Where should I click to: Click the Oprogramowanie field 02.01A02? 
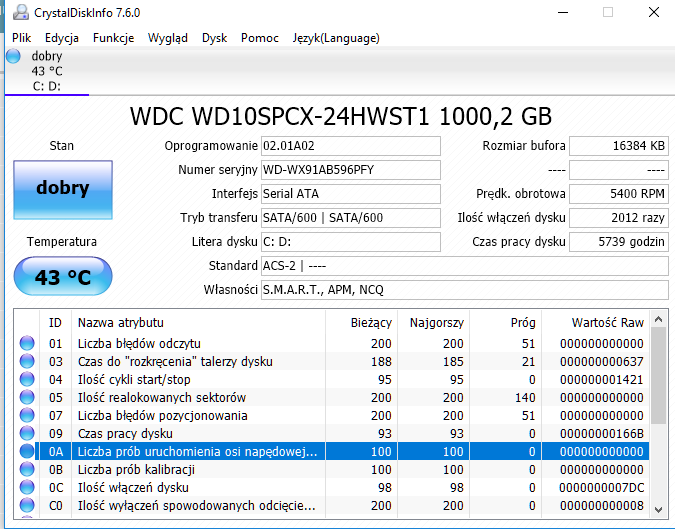[351, 146]
